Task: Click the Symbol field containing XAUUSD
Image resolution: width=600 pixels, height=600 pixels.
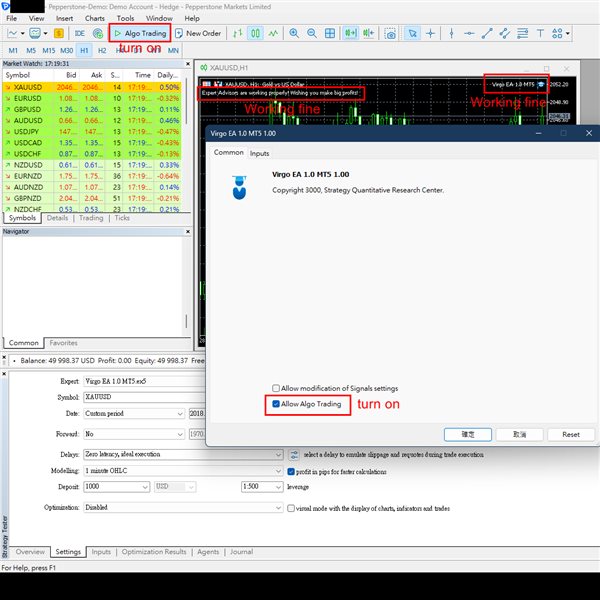Action: click(x=144, y=397)
